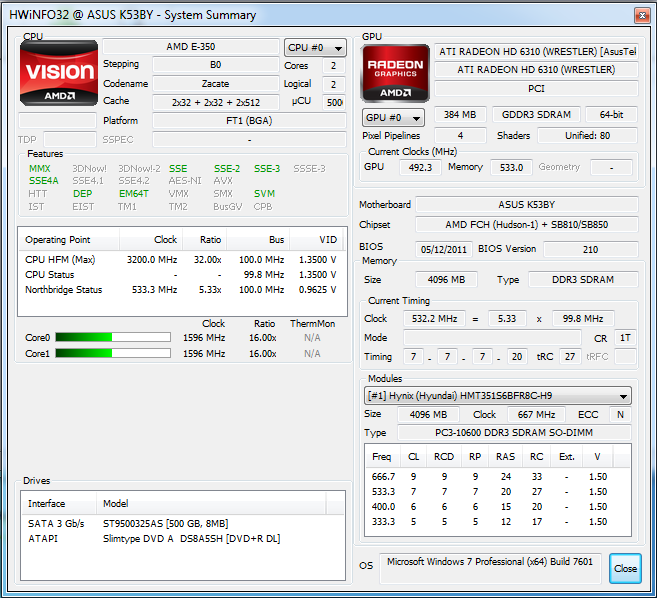Select the Northbridge Status row
The image size is (657, 598).
tap(181, 290)
